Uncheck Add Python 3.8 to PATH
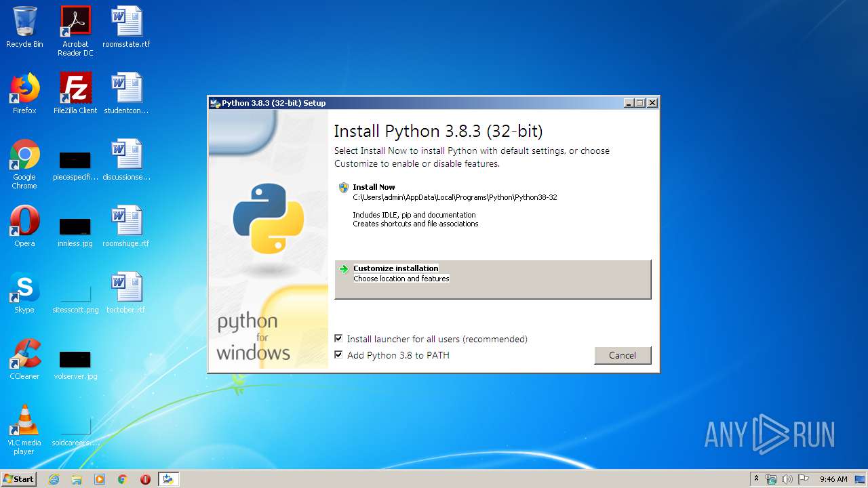 [x=338, y=354]
